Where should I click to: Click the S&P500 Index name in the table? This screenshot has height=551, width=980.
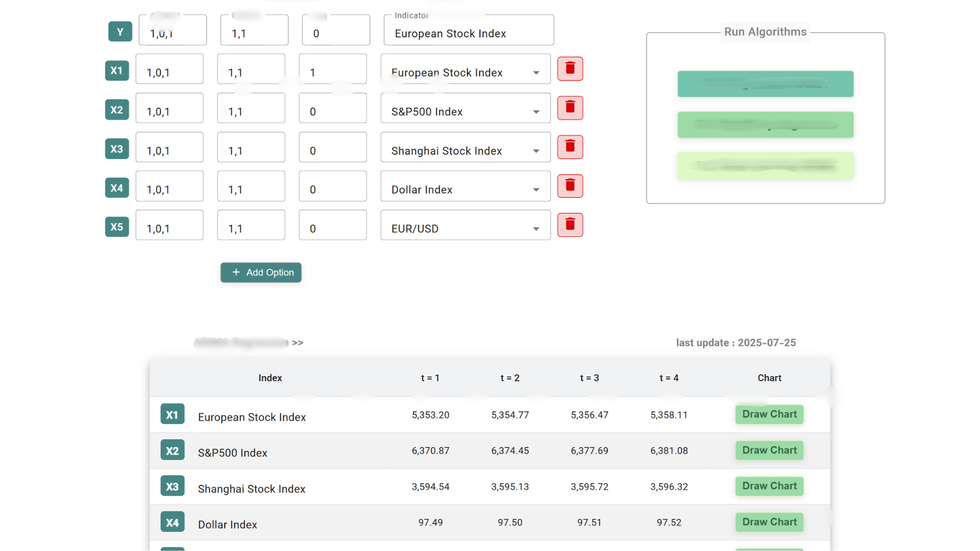pyautogui.click(x=233, y=453)
